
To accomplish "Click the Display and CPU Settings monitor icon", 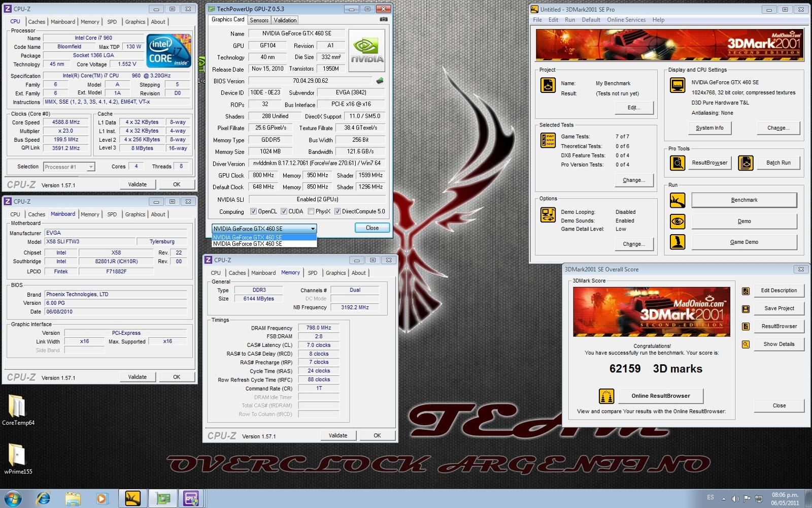I will (x=678, y=85).
